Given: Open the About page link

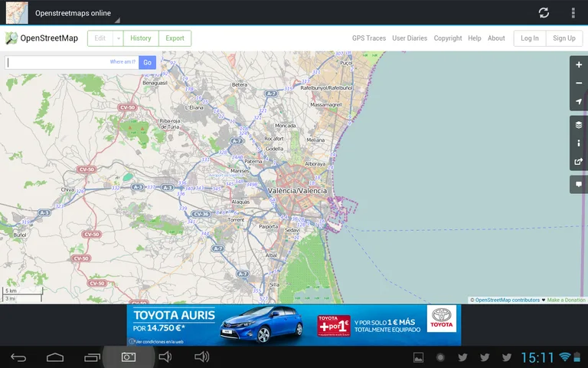Looking at the screenshot, I should point(496,38).
